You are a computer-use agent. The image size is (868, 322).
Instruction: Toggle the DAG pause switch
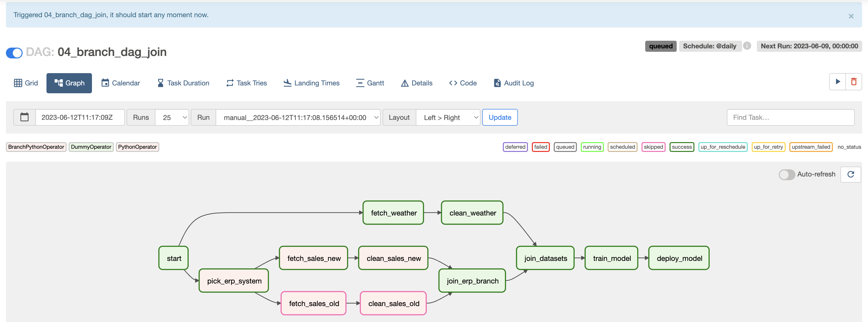pos(14,53)
